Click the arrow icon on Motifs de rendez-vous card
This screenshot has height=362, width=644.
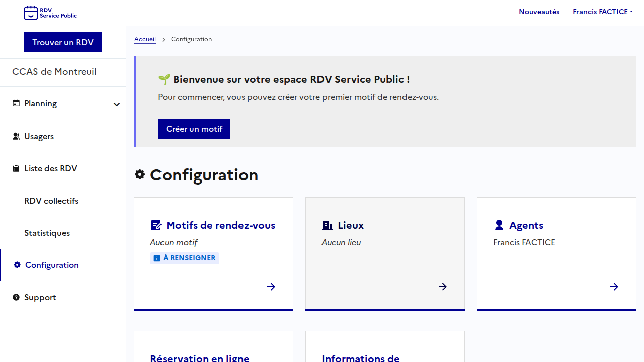pyautogui.click(x=271, y=287)
